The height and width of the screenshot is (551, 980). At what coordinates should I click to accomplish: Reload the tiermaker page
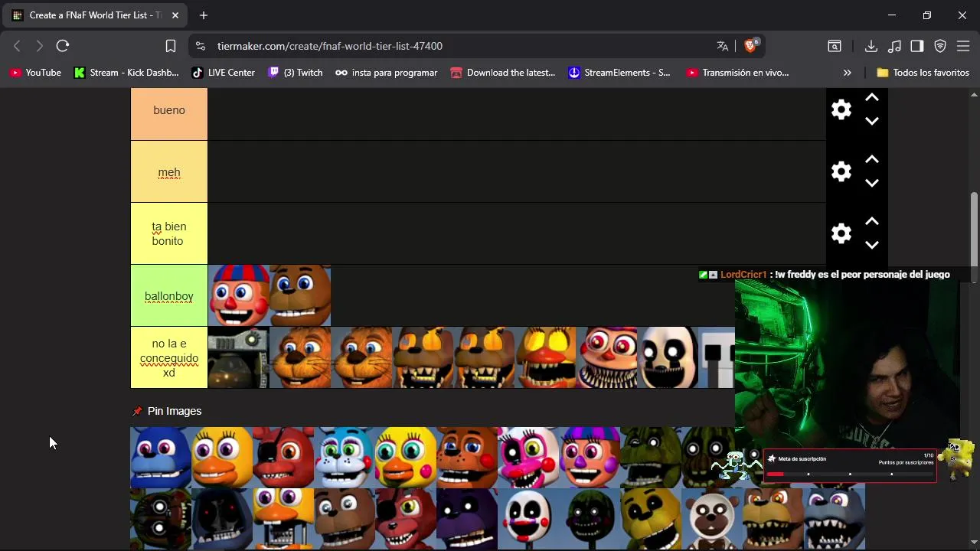click(x=63, y=46)
